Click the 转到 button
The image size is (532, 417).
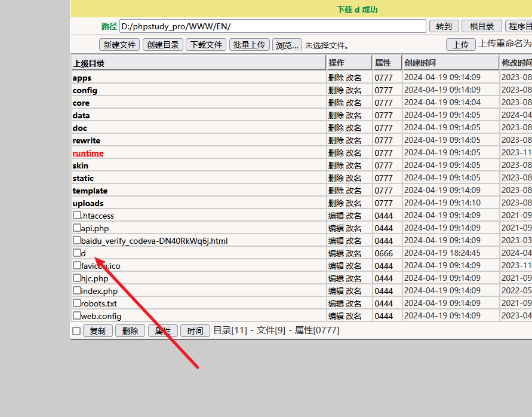click(x=444, y=26)
